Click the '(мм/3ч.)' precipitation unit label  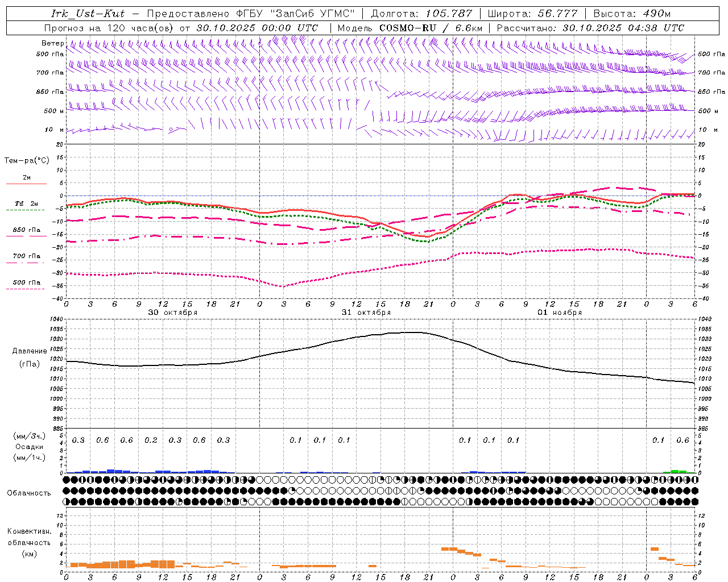(30, 436)
